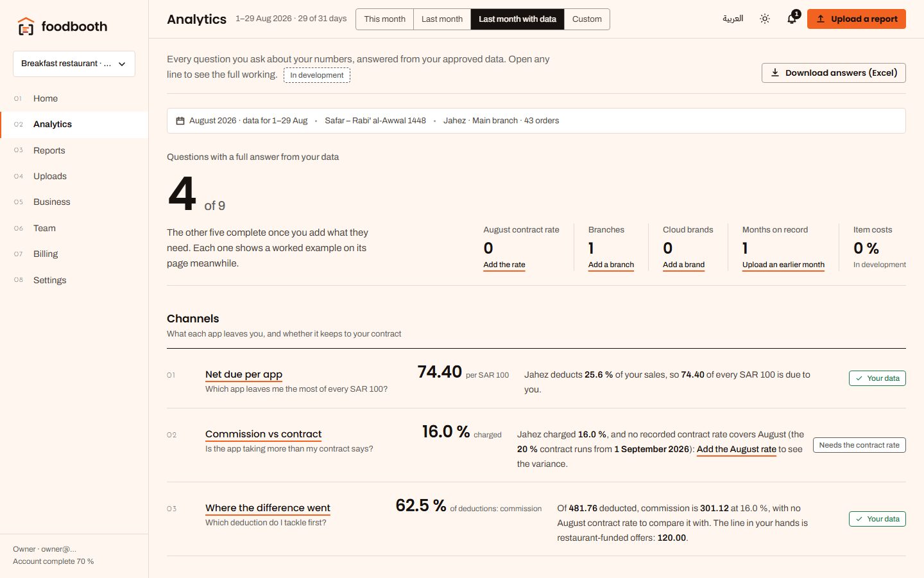Viewport: 924px width, 578px height.
Task: Toggle the light/dark theme sun icon
Action: (765, 19)
